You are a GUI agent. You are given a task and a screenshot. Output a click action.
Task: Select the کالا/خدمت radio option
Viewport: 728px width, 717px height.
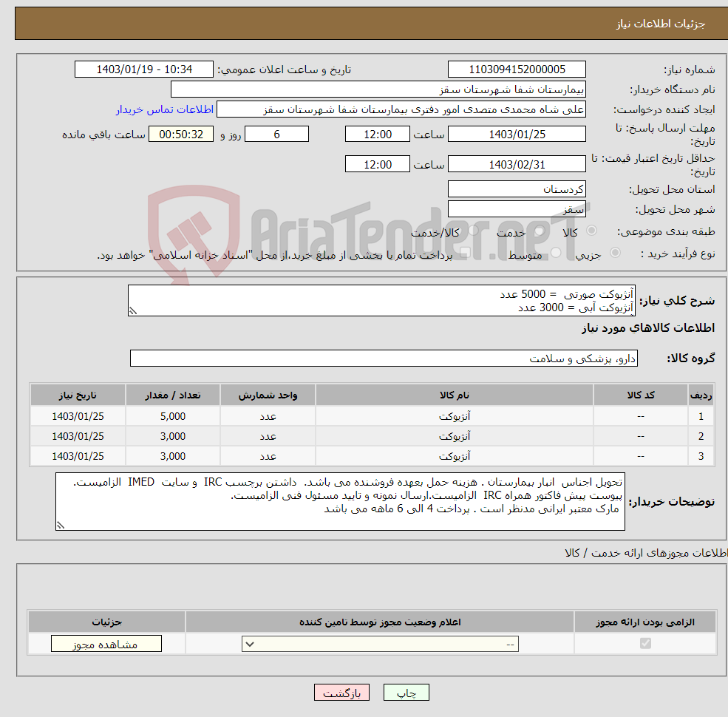tap(473, 231)
